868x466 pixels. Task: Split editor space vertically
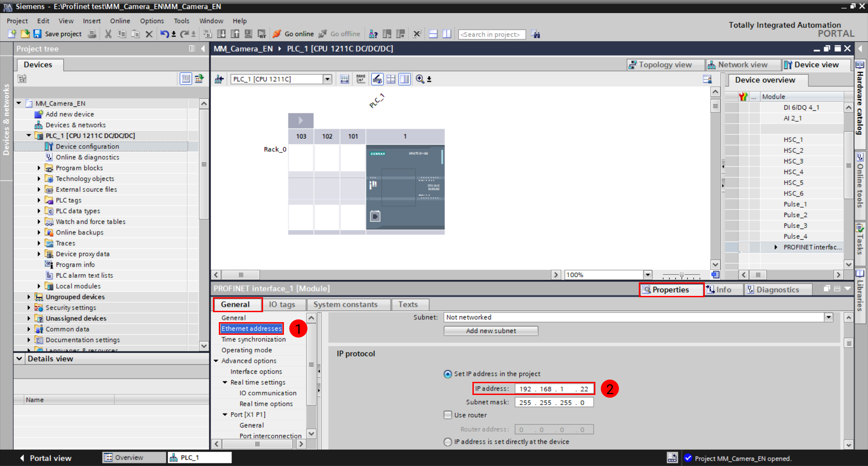click(447, 34)
